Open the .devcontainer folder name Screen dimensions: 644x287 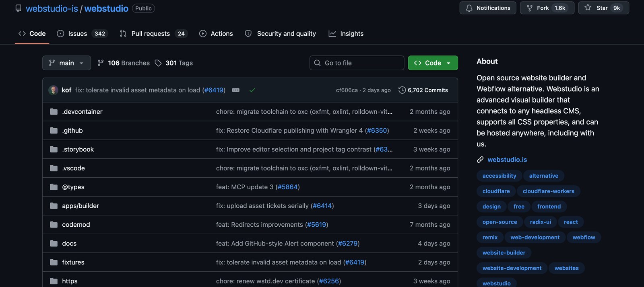[82, 111]
